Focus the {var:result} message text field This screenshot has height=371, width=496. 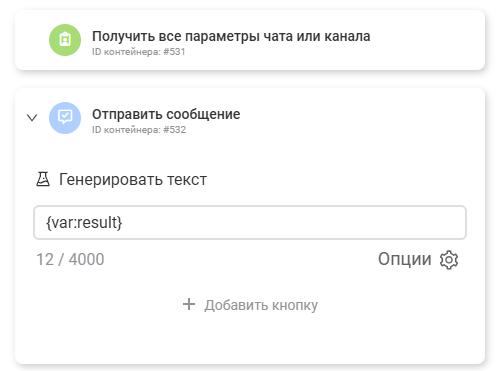click(x=250, y=222)
